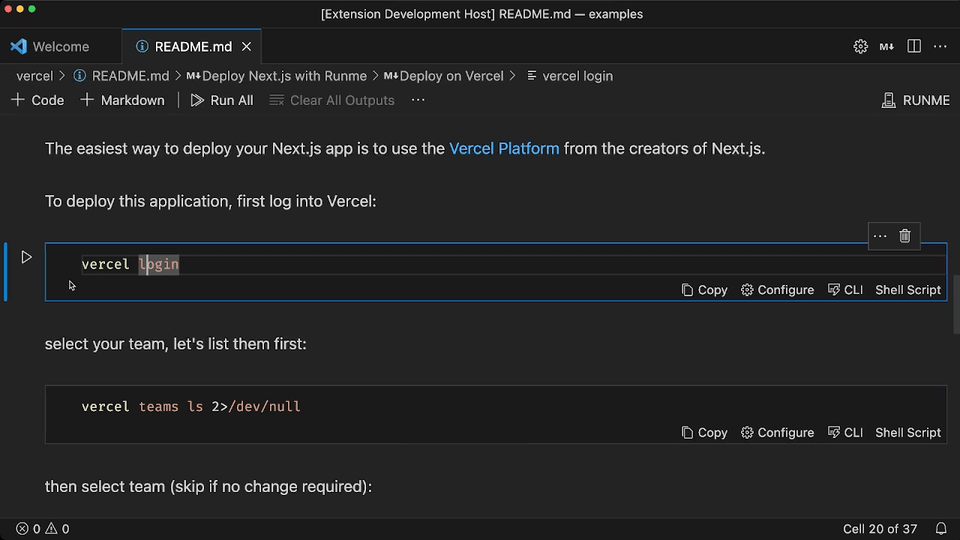The height and width of the screenshot is (540, 960).
Task: Click Cell 20 of 37 status entry
Action: click(x=880, y=528)
